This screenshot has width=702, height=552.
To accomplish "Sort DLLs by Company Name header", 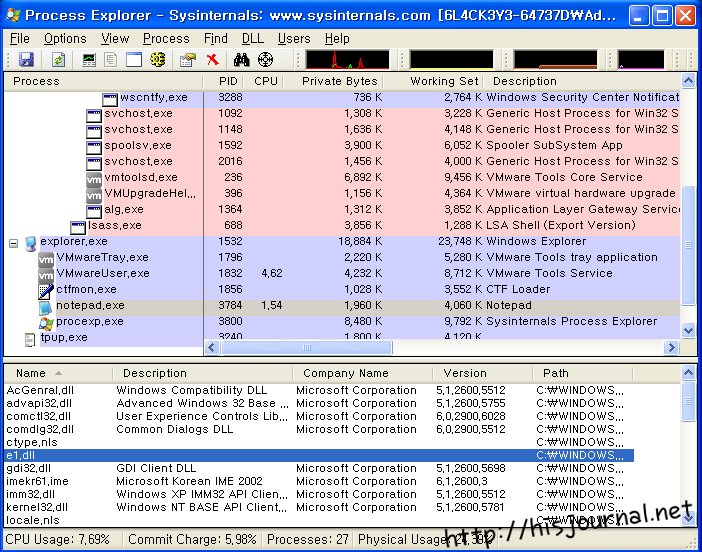I will (x=363, y=373).
